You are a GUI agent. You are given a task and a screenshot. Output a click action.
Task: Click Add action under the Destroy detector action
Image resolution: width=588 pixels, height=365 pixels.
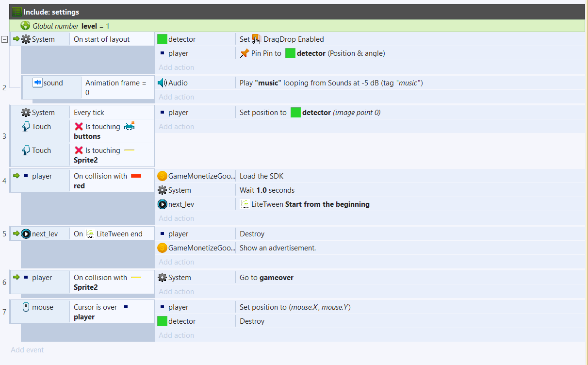[x=176, y=335]
